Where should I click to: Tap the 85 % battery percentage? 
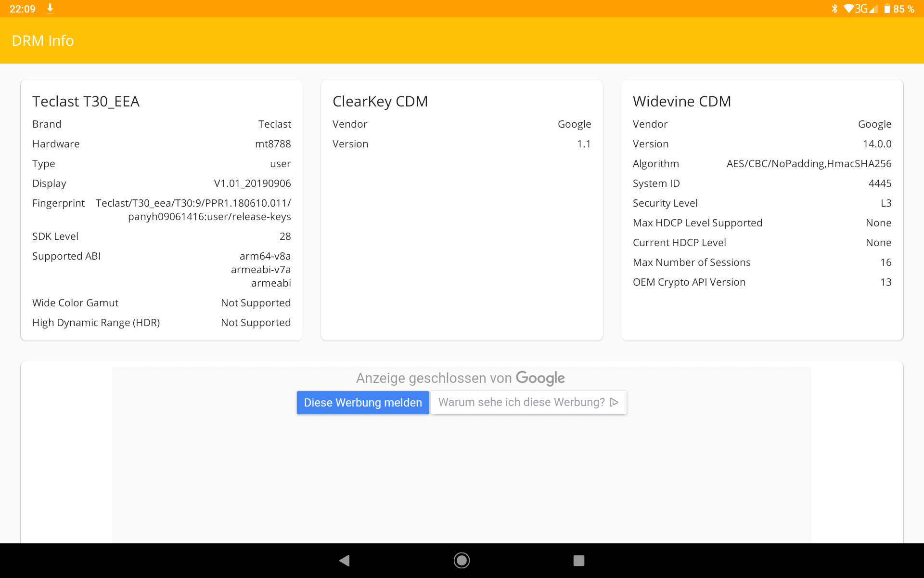click(904, 9)
